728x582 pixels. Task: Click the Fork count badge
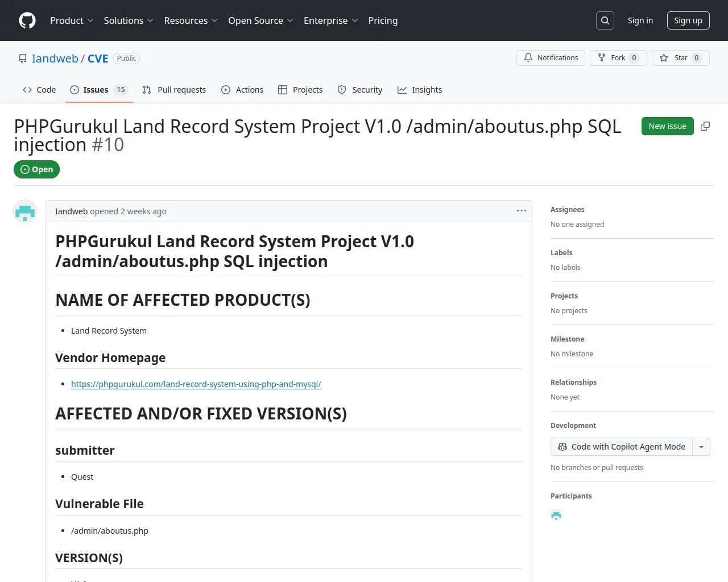[634, 58]
